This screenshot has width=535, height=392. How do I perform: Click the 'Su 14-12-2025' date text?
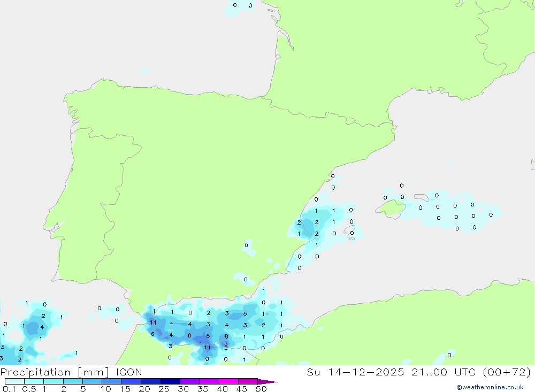tap(355, 372)
